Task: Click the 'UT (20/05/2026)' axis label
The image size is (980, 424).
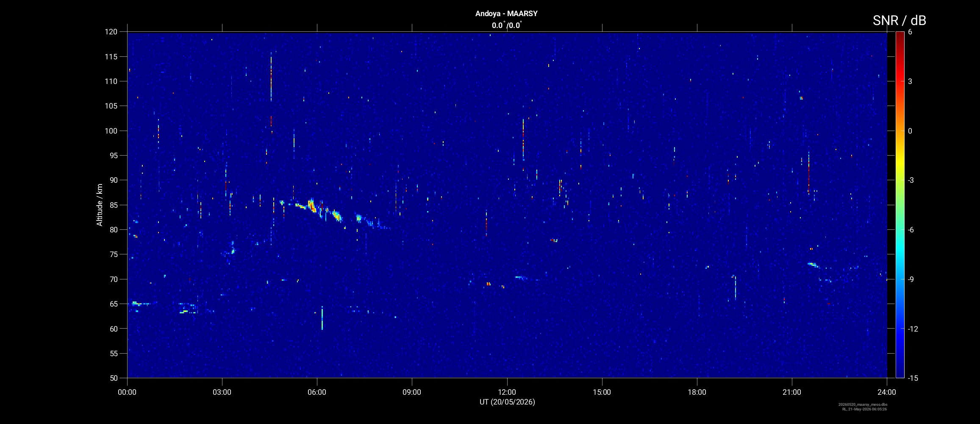Action: (x=507, y=402)
